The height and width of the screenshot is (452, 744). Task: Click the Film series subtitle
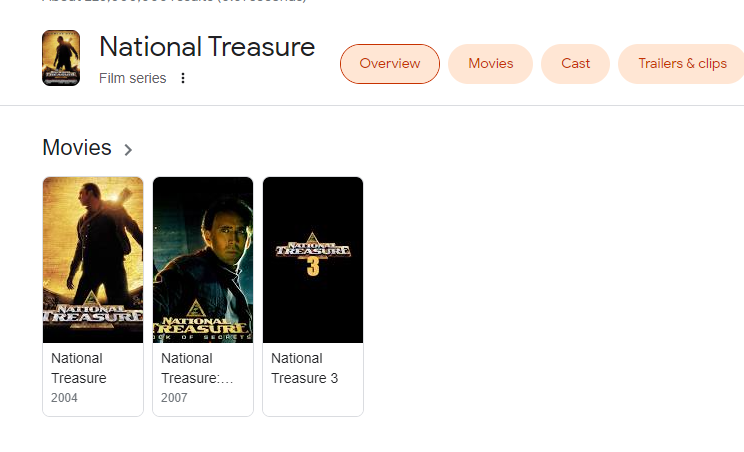click(133, 79)
